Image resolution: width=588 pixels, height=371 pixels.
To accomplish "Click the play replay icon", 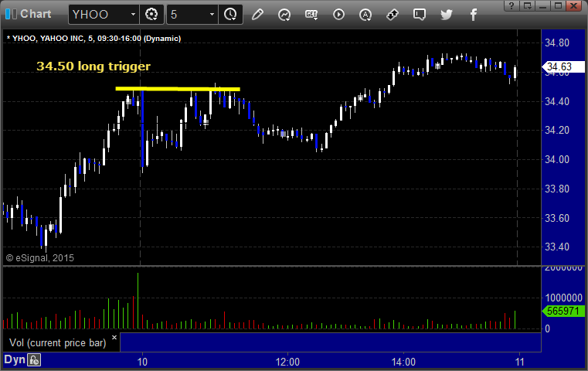I will 338,15.
